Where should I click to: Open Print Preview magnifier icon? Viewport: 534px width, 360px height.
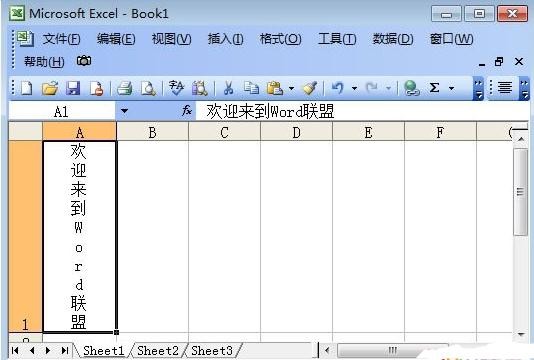148,88
